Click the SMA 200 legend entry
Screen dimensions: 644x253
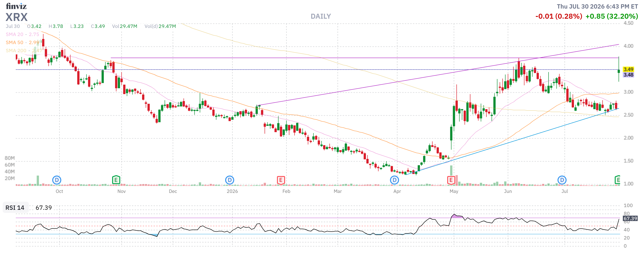(x=24, y=50)
